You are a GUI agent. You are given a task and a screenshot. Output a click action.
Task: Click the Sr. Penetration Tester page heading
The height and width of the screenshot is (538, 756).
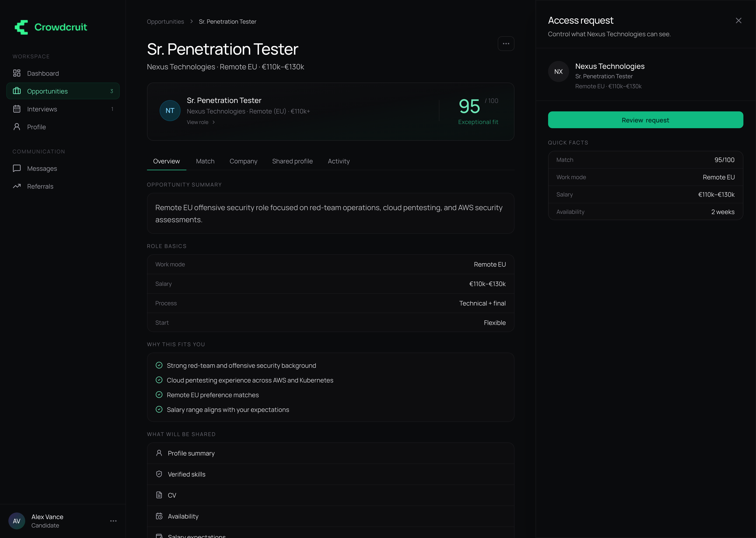coord(222,49)
